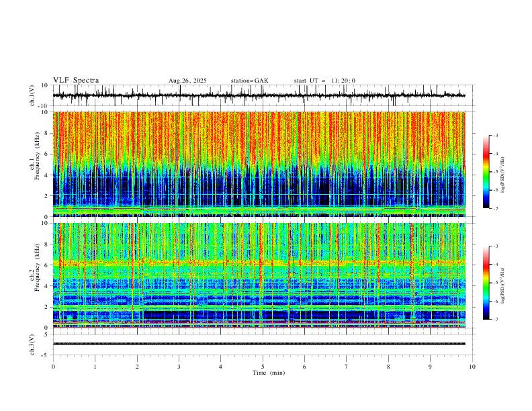The image size is (532, 411).
Task: Click the ch.1 color bar "log(PSD)" unit label
Action: 502,175
